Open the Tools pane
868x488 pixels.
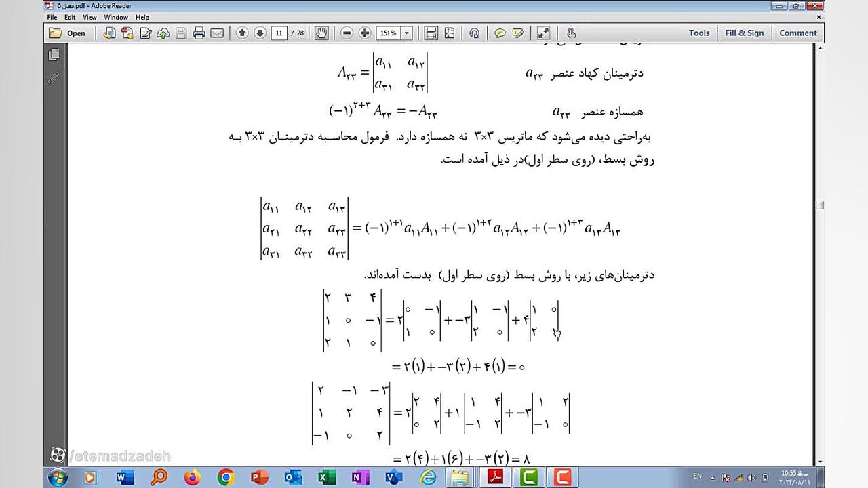click(699, 33)
